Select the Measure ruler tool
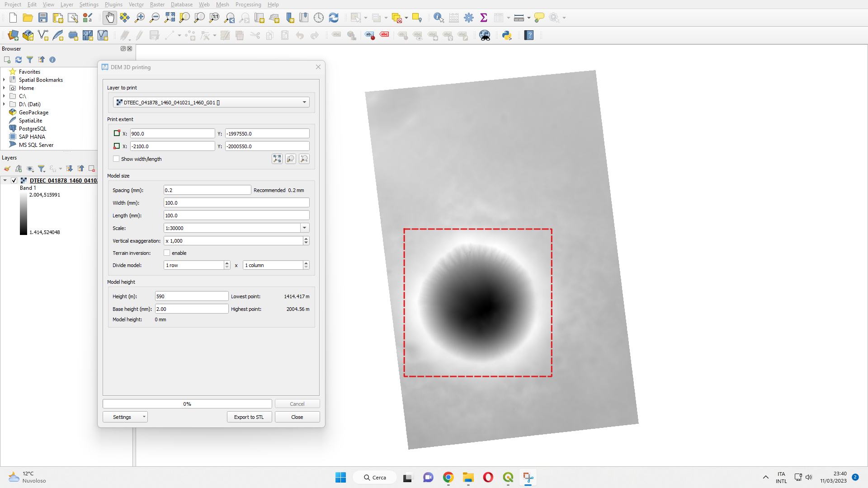868x488 pixels. tap(519, 18)
